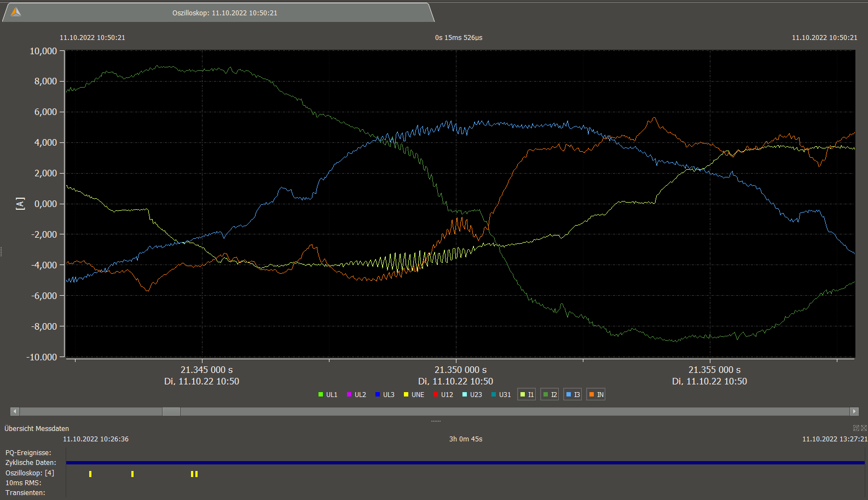Screen dimensions: 868x500
Task: Select the first yellow Oszilloskop event marker
Action: click(x=90, y=474)
